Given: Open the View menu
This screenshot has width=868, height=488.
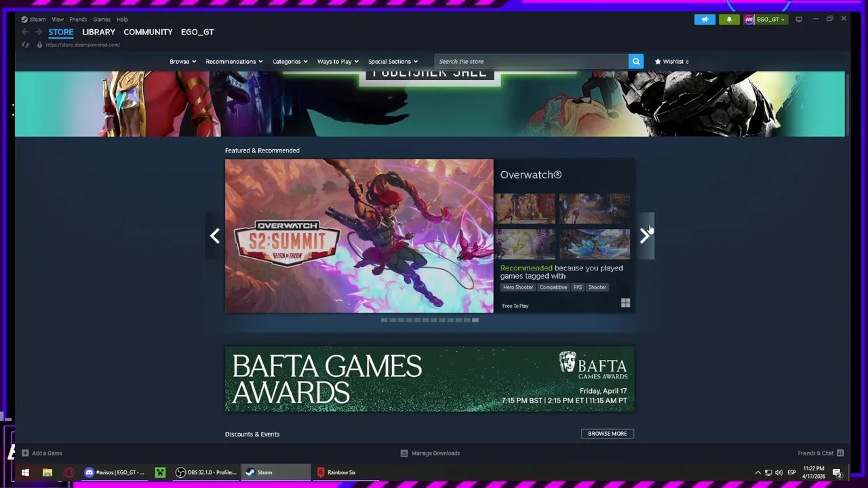Looking at the screenshot, I should click(x=58, y=19).
